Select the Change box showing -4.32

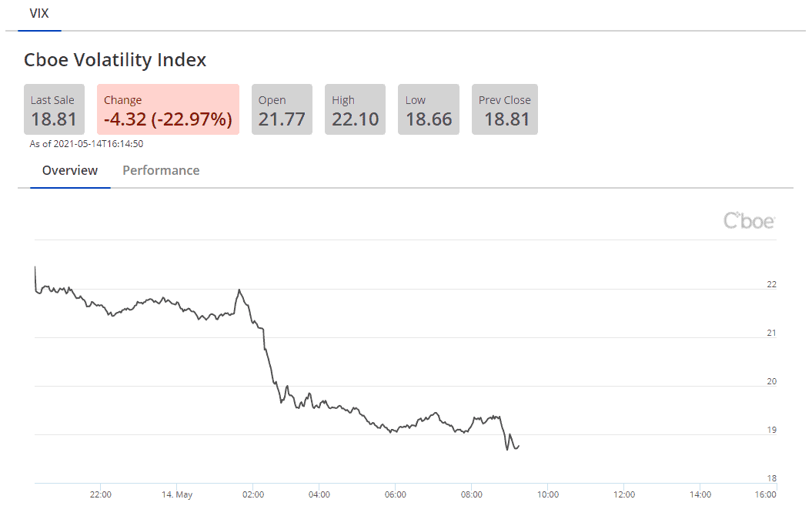pyautogui.click(x=167, y=109)
